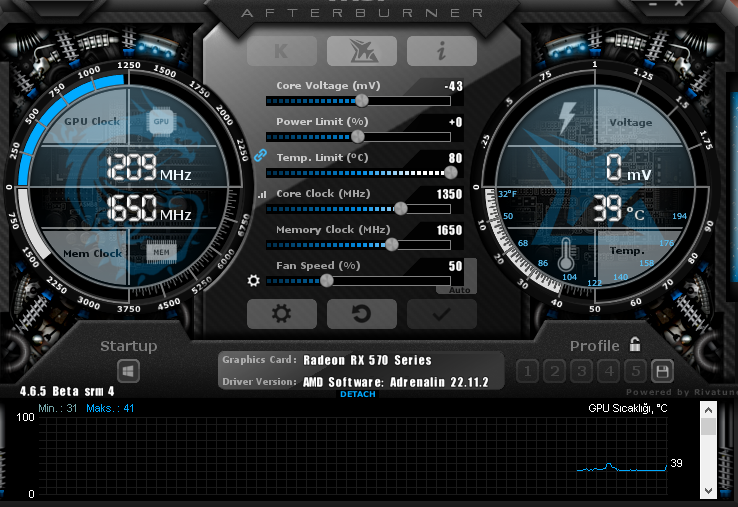Save profile with the floppy disk icon
738x507 pixels.
[x=662, y=371]
